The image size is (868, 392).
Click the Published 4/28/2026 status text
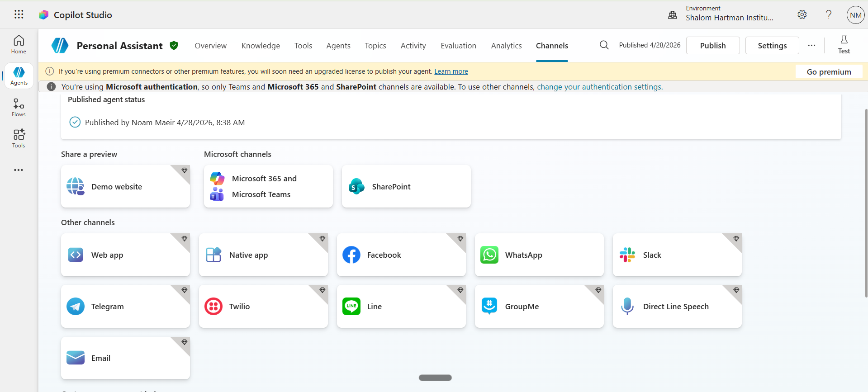[650, 45]
